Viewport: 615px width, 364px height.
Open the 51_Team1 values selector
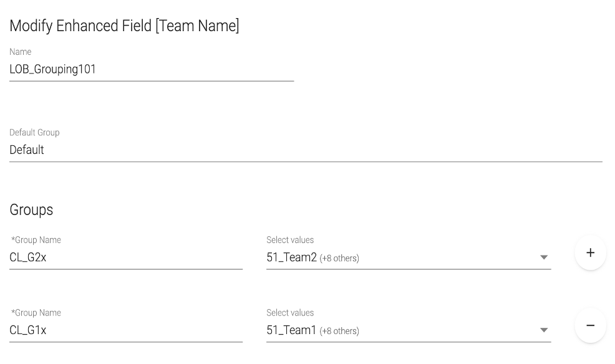coord(399,330)
